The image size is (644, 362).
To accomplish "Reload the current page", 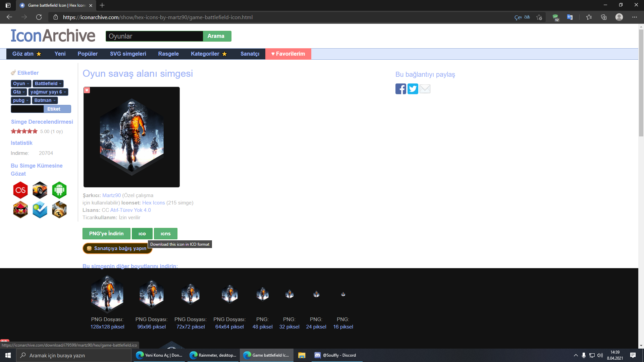I will 39,17.
